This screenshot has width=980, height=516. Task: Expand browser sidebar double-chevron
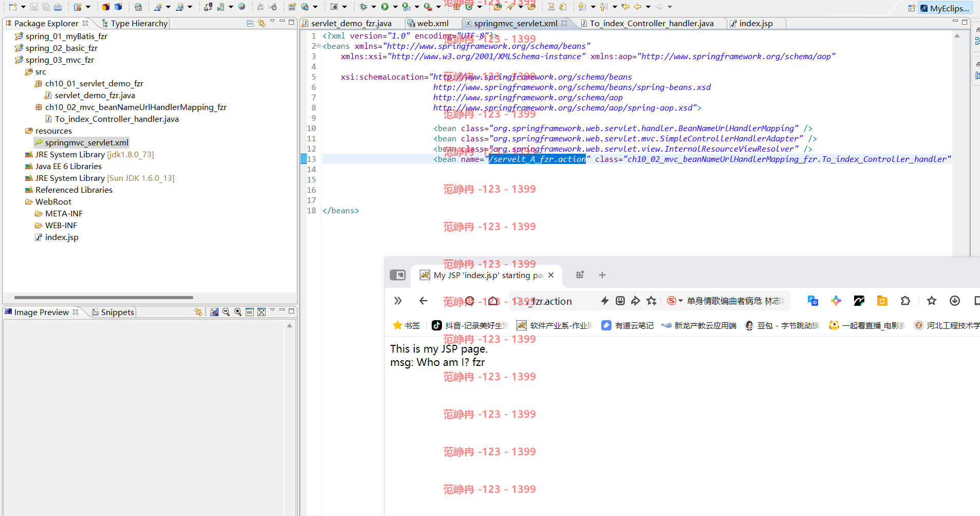pyautogui.click(x=398, y=301)
